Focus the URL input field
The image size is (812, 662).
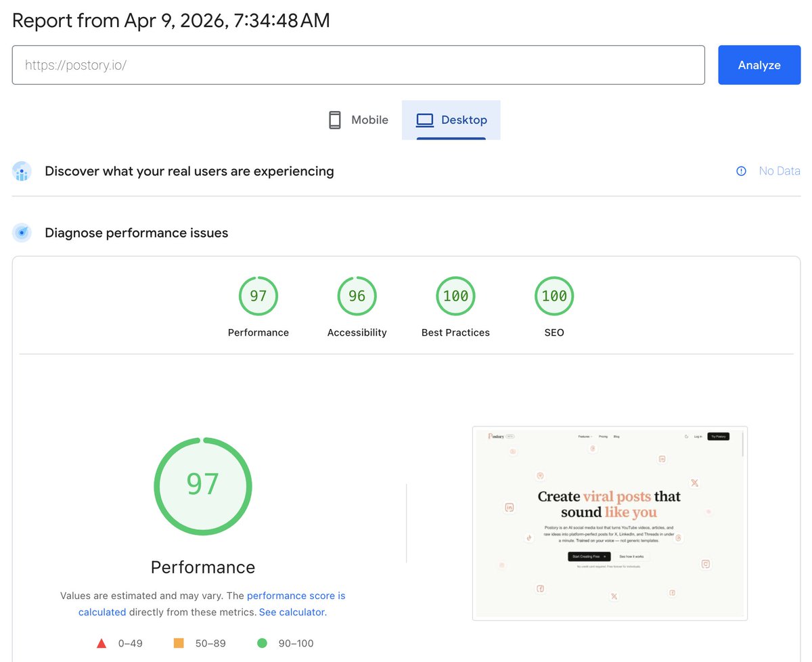358,65
